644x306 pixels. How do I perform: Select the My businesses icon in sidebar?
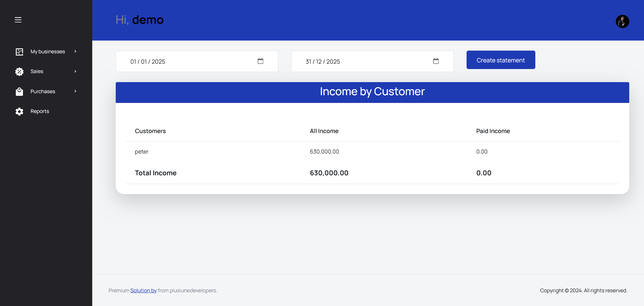[19, 52]
